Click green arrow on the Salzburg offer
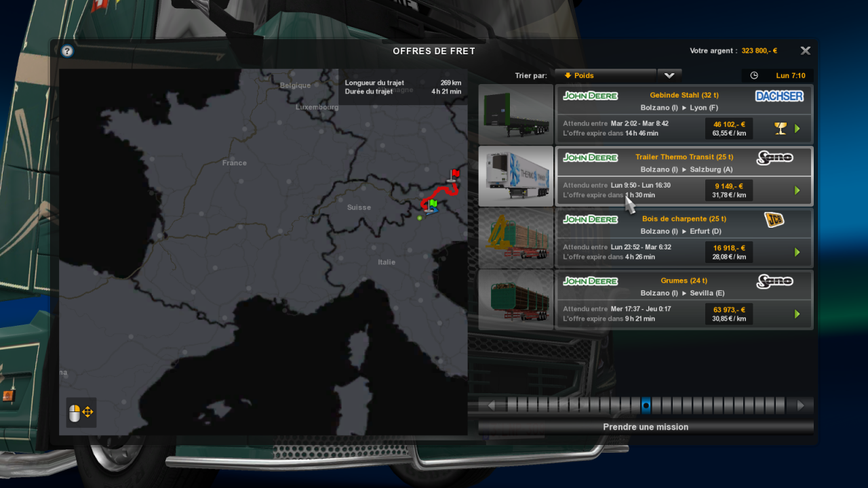This screenshot has height=488, width=868. tap(797, 190)
